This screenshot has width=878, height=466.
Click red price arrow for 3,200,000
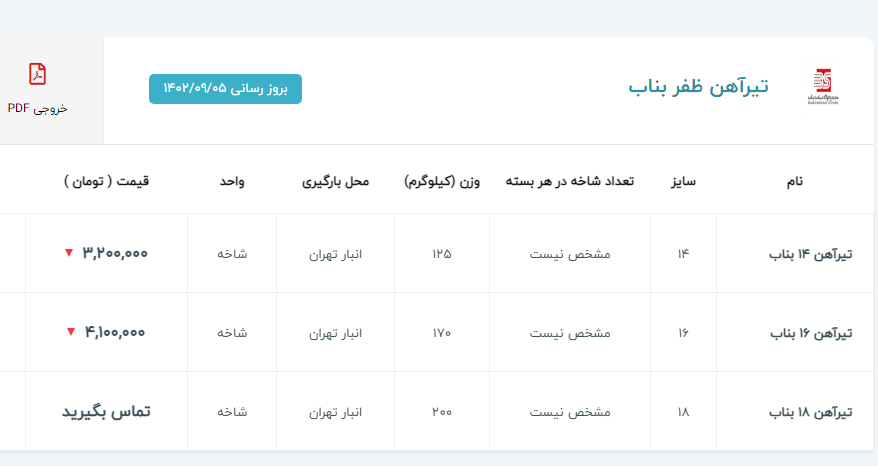pos(69,253)
